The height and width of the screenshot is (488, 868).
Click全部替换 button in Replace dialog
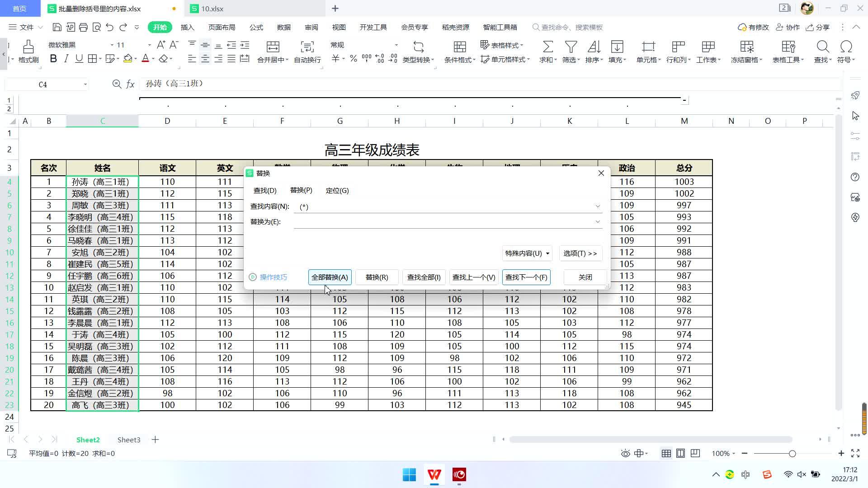330,277
